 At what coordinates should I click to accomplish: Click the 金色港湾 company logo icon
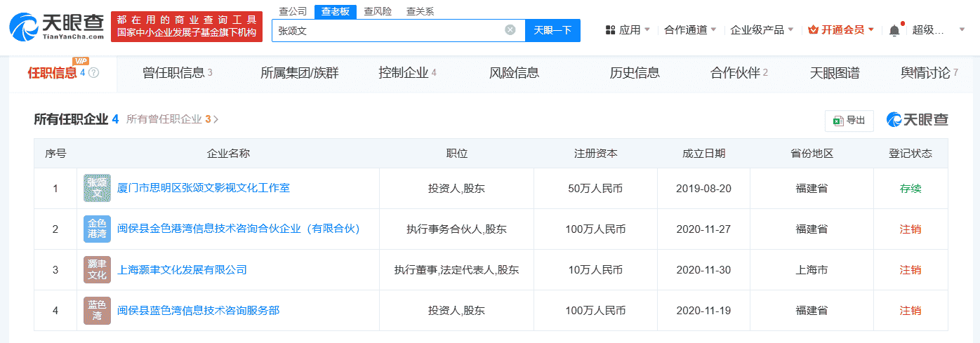[97, 229]
